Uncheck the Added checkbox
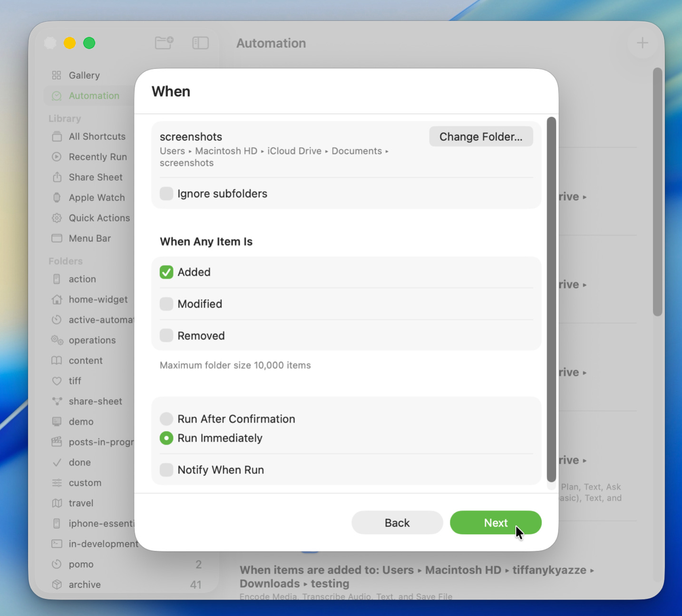Viewport: 682px width, 616px height. click(x=166, y=272)
